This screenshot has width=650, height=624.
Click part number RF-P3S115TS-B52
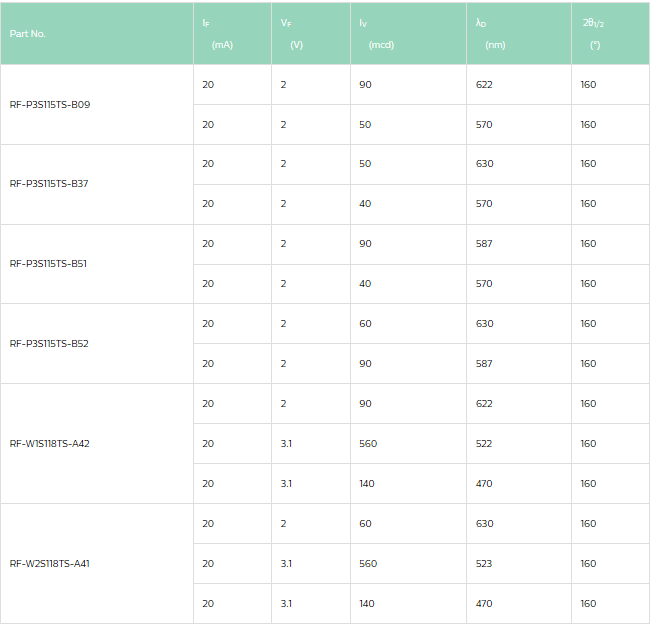pyautogui.click(x=50, y=344)
